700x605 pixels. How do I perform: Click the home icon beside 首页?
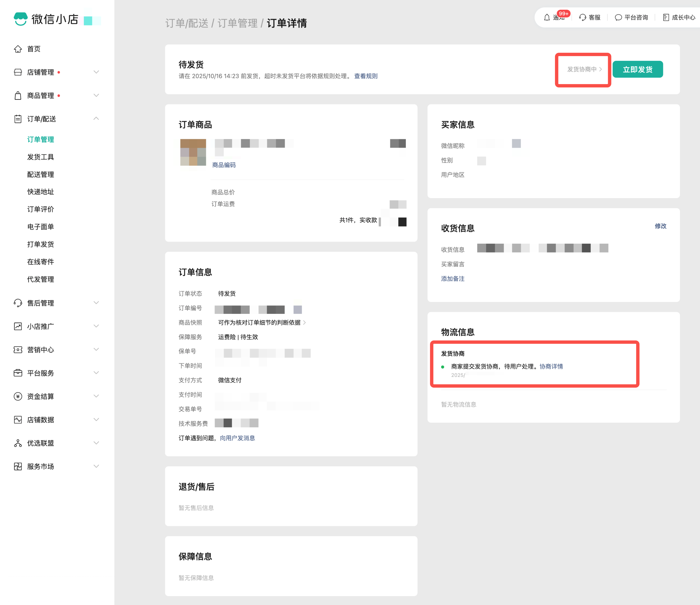18,49
